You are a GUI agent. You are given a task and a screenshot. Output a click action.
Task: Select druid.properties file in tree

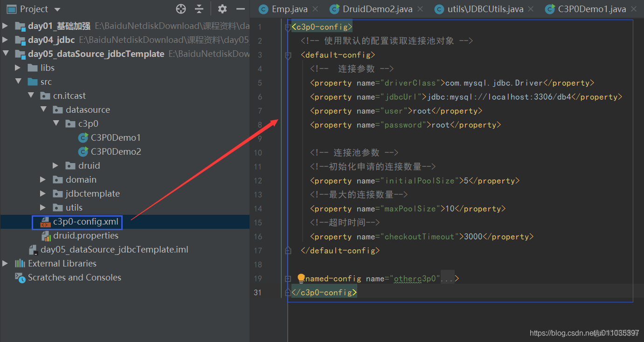(86, 236)
